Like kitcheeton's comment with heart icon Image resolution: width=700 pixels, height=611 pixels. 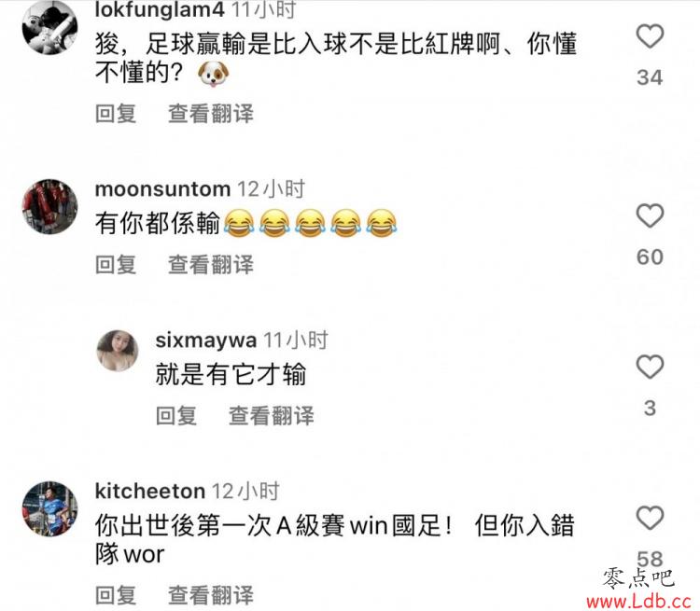(650, 518)
